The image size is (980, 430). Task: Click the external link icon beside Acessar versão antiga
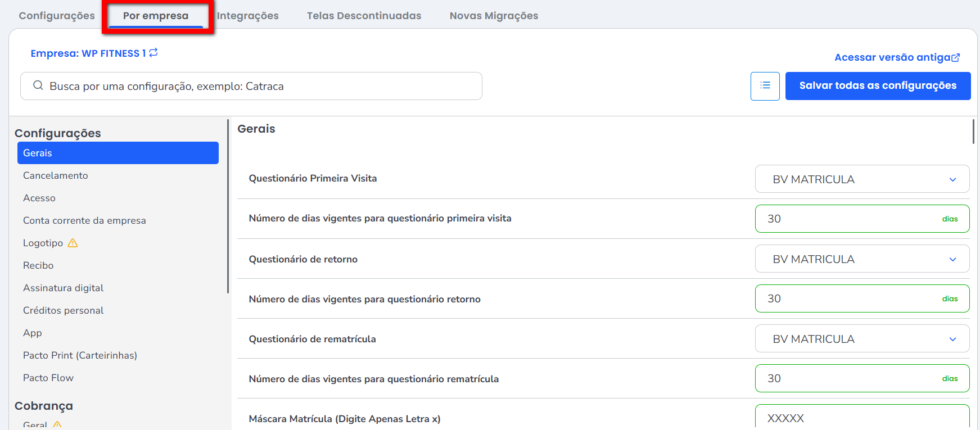coord(956,57)
